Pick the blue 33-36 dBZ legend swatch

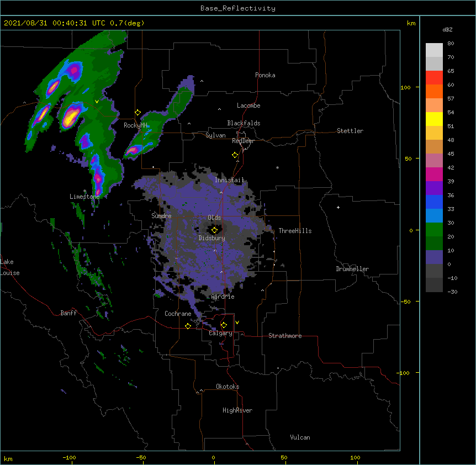[434, 202]
